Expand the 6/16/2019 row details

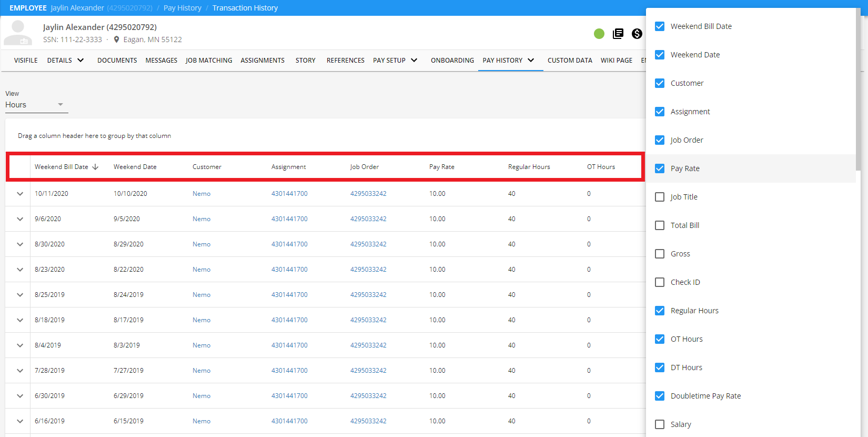20,421
